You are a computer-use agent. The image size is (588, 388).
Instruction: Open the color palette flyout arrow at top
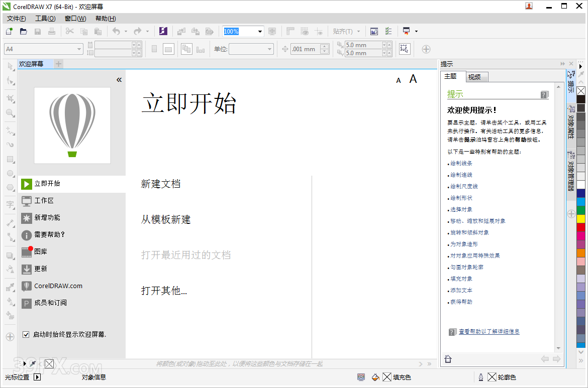pyautogui.click(x=581, y=66)
